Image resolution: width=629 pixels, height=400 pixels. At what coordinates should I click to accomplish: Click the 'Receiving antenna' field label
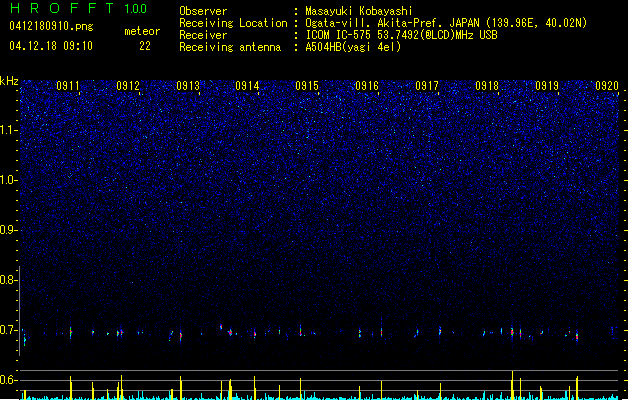click(x=230, y=47)
